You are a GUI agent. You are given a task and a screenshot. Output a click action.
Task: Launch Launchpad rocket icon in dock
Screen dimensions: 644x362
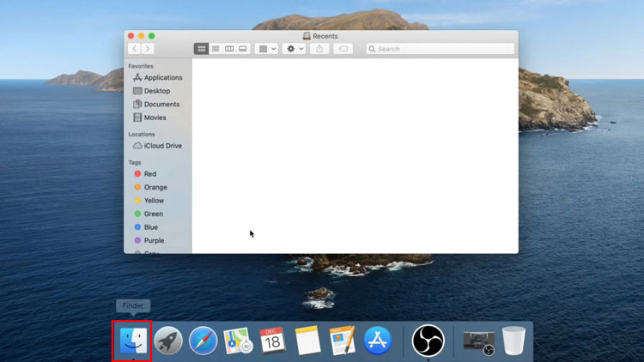click(x=168, y=341)
